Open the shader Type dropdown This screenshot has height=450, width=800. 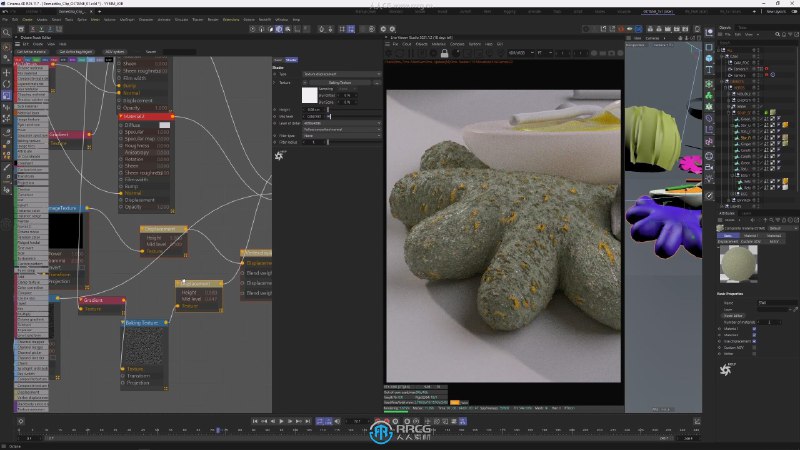340,74
